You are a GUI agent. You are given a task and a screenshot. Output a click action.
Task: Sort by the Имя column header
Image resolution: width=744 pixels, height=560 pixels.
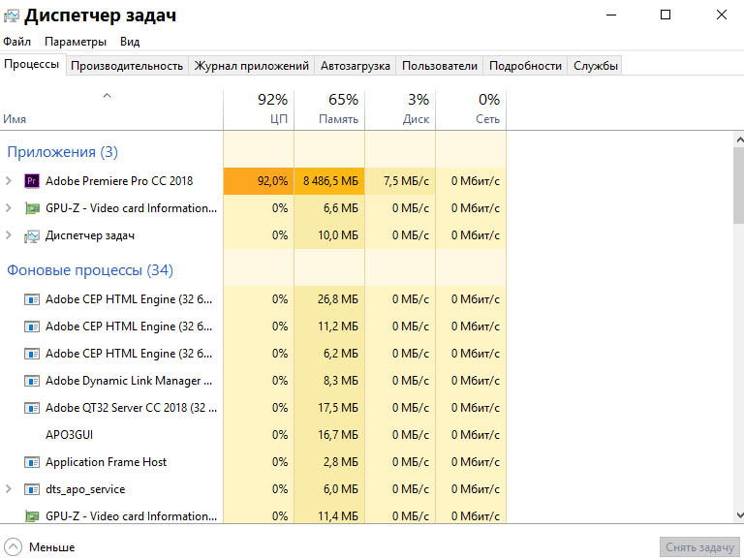point(111,109)
